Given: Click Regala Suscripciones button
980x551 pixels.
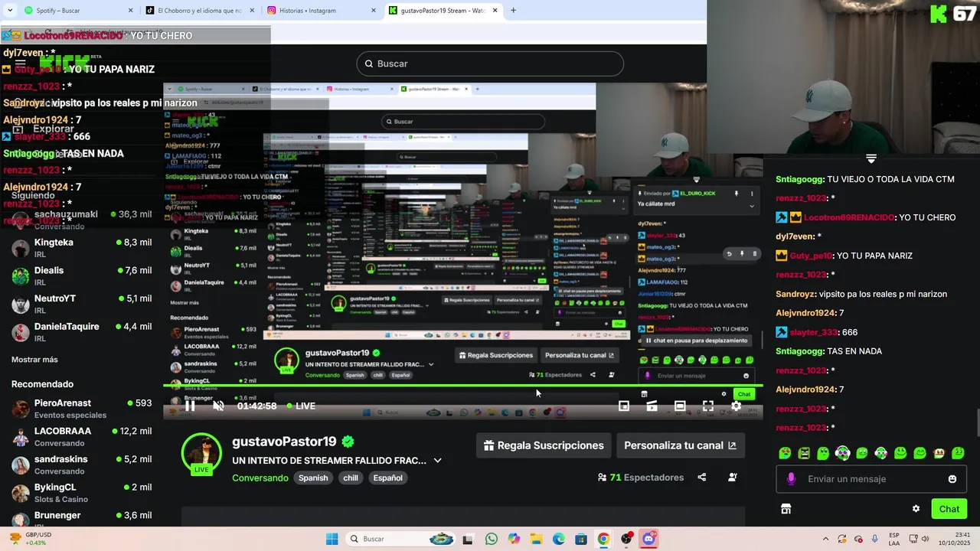Looking at the screenshot, I should click(x=544, y=445).
